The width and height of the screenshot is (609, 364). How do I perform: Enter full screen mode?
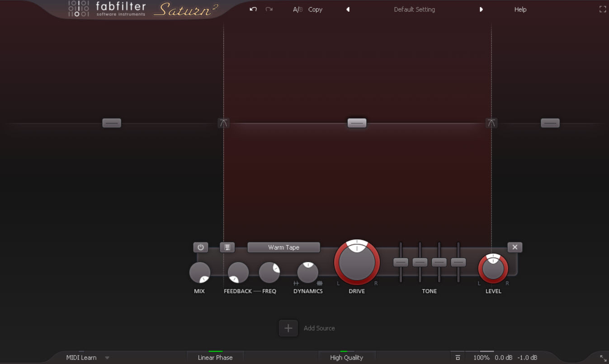tap(603, 9)
